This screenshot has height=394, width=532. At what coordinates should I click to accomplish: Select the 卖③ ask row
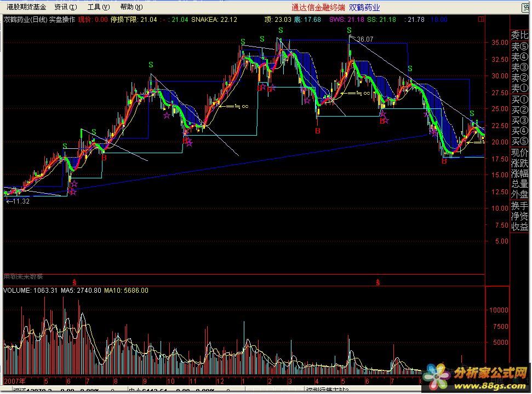[519, 67]
